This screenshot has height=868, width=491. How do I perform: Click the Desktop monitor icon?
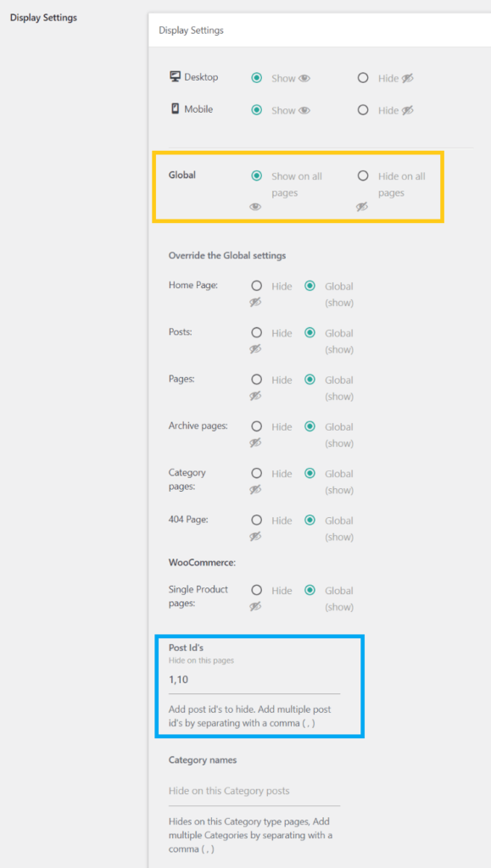click(x=175, y=77)
